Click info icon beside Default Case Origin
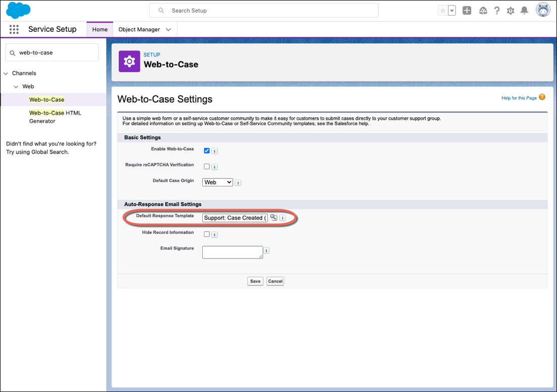The height and width of the screenshot is (392, 557). tap(238, 182)
